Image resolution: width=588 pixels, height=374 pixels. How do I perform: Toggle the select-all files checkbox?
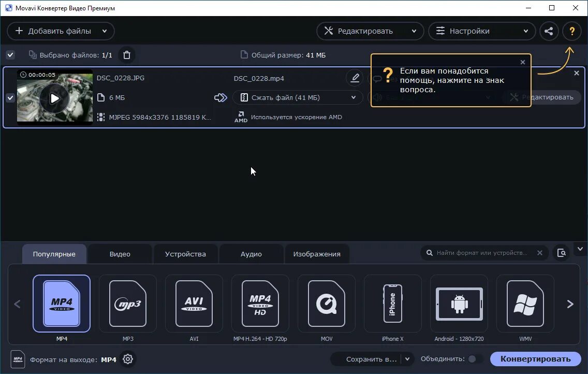pyautogui.click(x=10, y=55)
